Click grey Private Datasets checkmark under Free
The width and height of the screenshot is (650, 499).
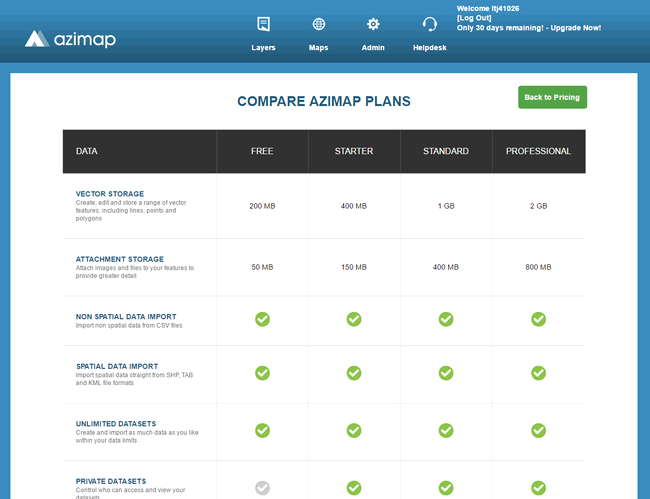pos(262,488)
